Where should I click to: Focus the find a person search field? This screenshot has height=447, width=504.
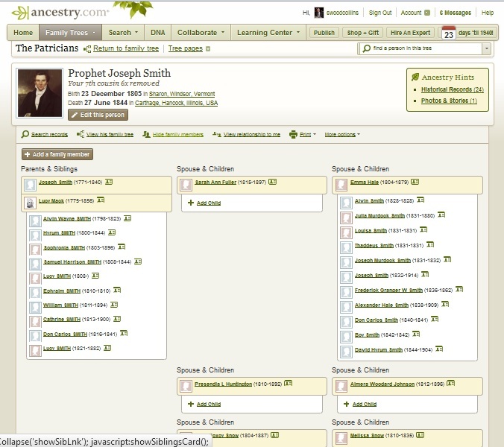[x=420, y=49]
